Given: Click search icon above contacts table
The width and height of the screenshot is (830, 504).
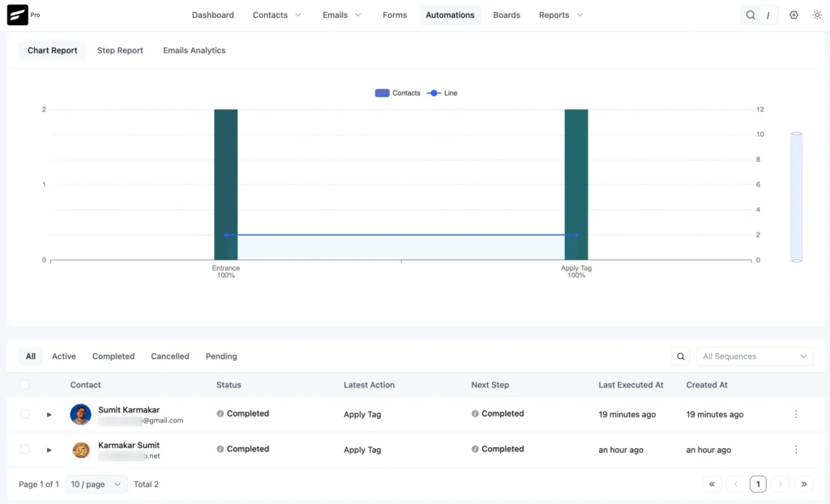Looking at the screenshot, I should pyautogui.click(x=681, y=357).
